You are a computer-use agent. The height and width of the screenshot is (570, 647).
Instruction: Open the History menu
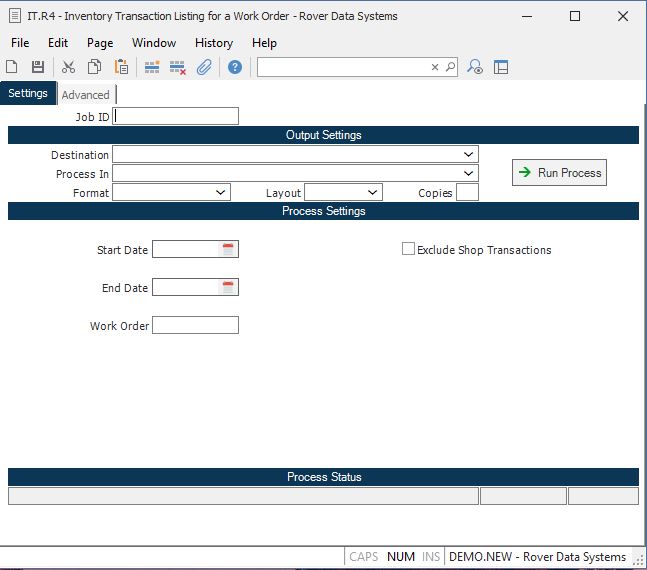pos(213,43)
